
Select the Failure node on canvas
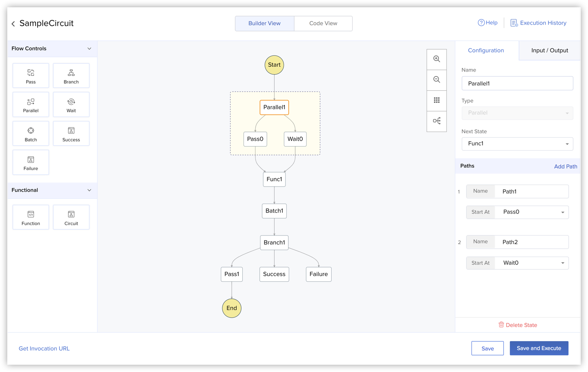coord(319,274)
